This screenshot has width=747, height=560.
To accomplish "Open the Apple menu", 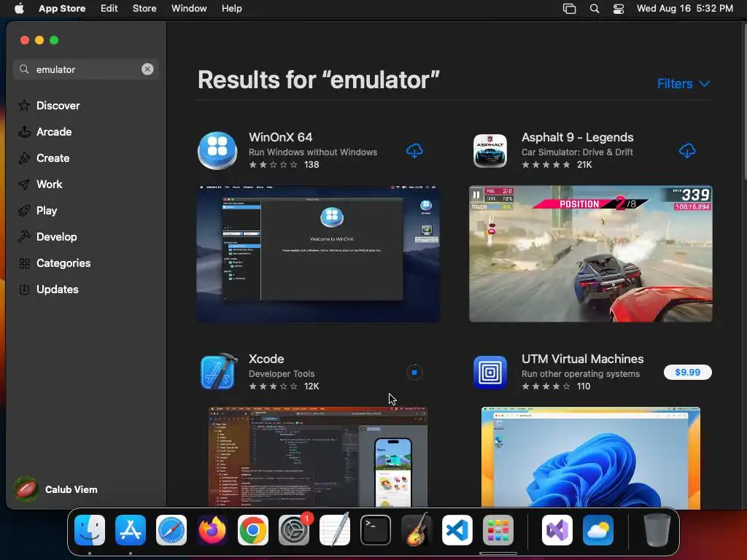I will pos(19,8).
